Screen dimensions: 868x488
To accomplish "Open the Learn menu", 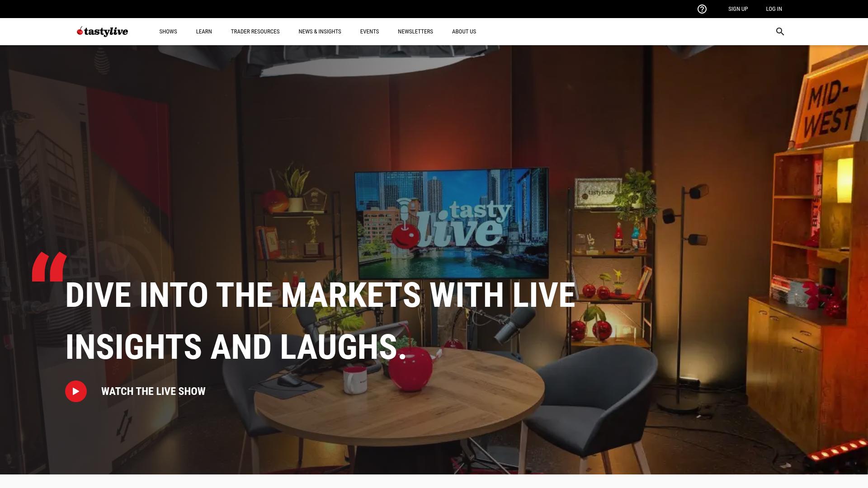I will point(204,32).
